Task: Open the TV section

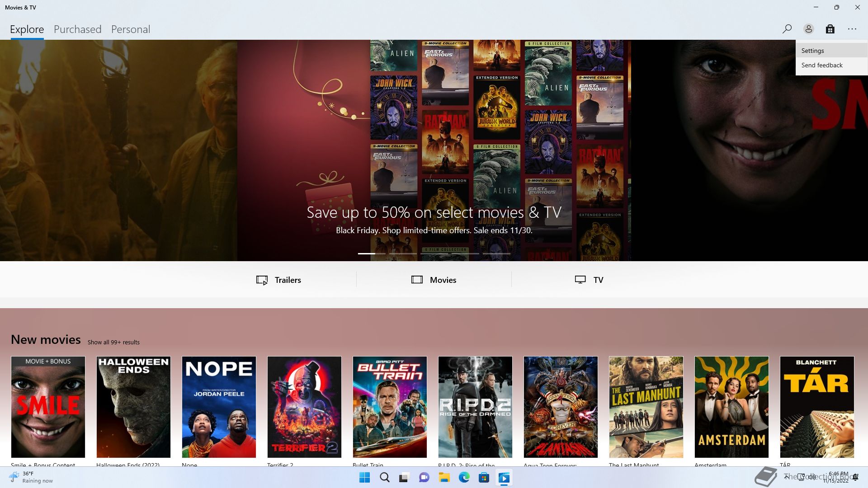Action: 589,280
